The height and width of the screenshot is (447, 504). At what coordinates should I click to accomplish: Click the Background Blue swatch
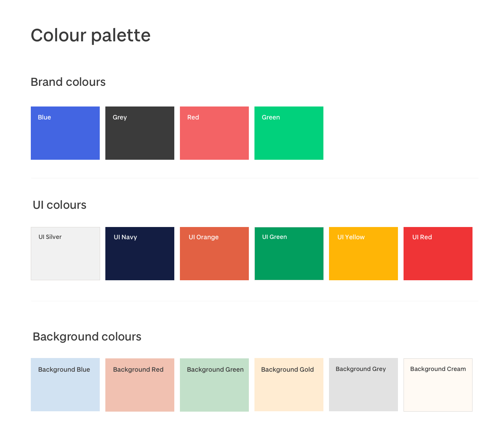click(65, 385)
